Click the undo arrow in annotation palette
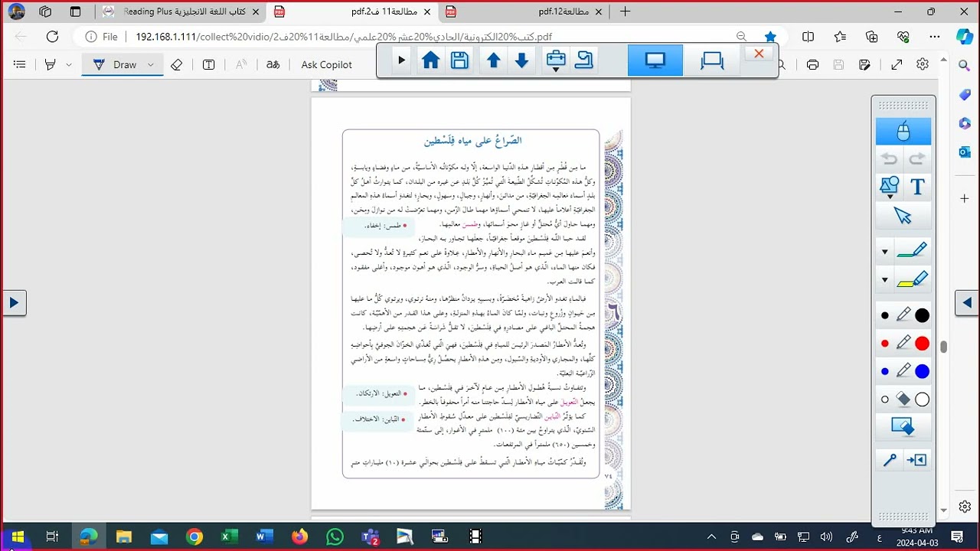 (890, 159)
